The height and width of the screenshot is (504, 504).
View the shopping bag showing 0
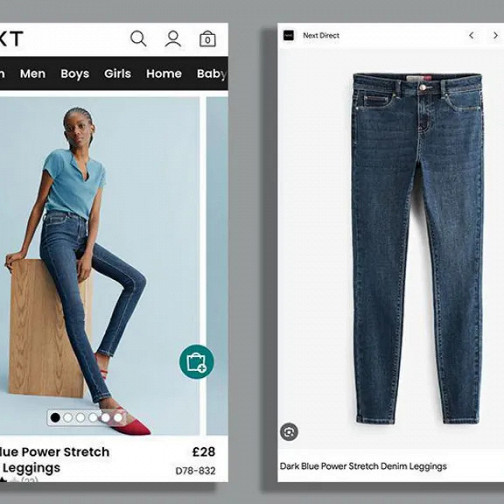click(207, 39)
